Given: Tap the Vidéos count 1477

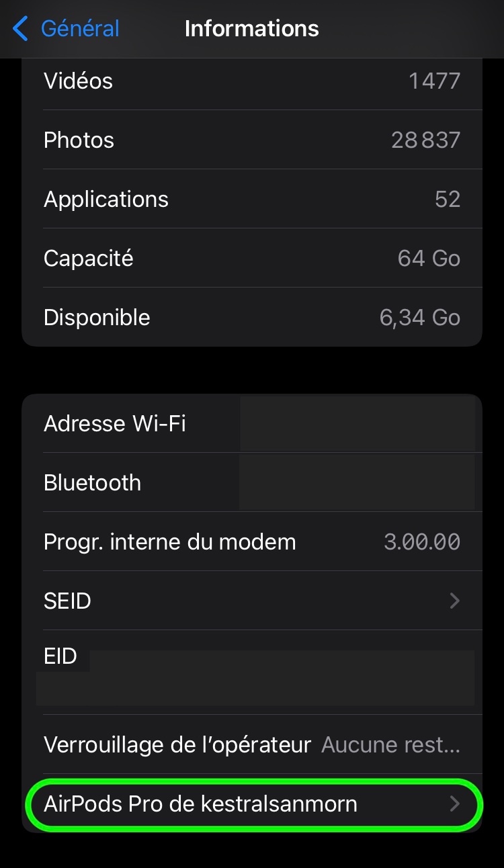Looking at the screenshot, I should point(434,81).
